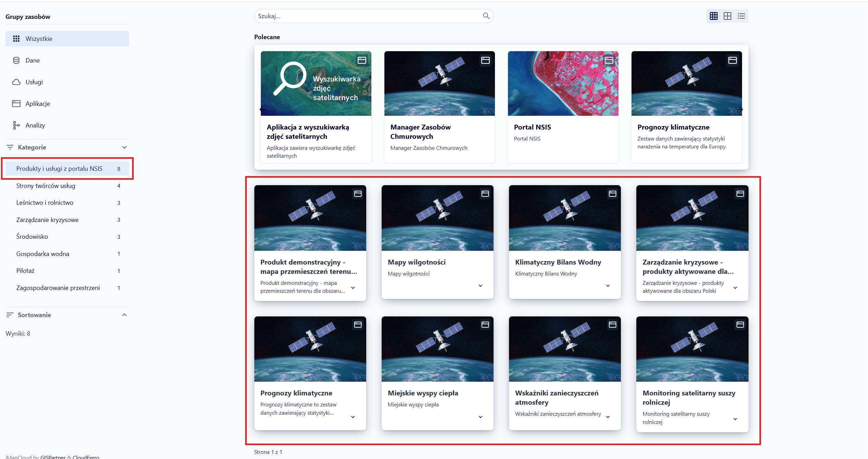Switch to list view layout
This screenshot has height=459, width=868.
[741, 16]
